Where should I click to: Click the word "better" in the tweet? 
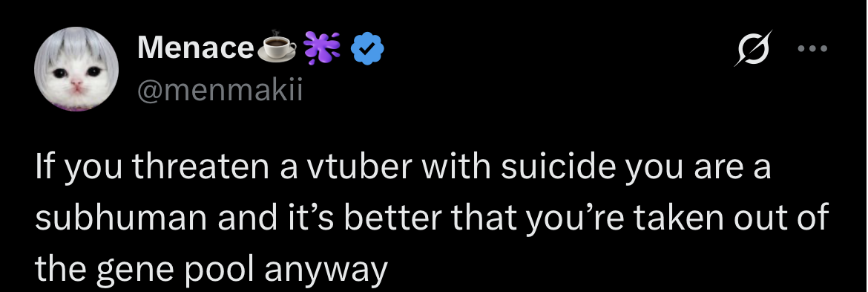[394, 219]
